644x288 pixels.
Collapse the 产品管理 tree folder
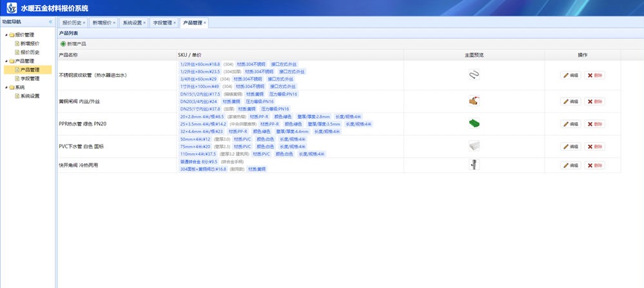click(6, 61)
